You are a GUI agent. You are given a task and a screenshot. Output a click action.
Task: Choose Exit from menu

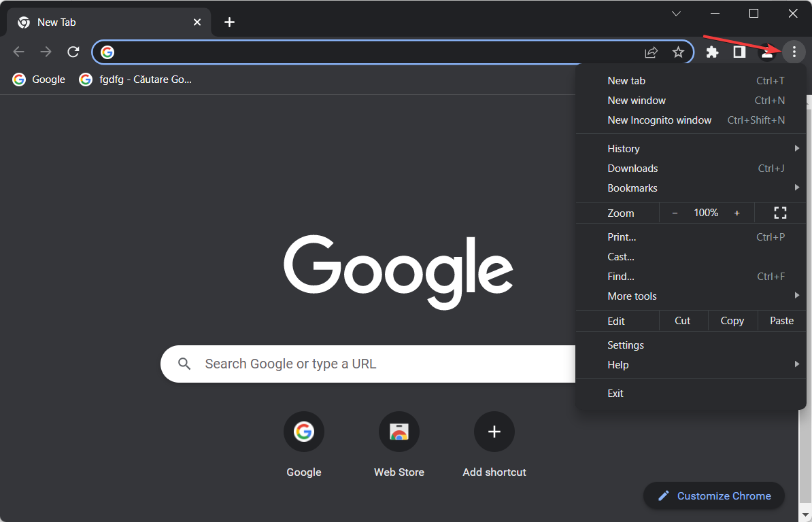click(691, 393)
